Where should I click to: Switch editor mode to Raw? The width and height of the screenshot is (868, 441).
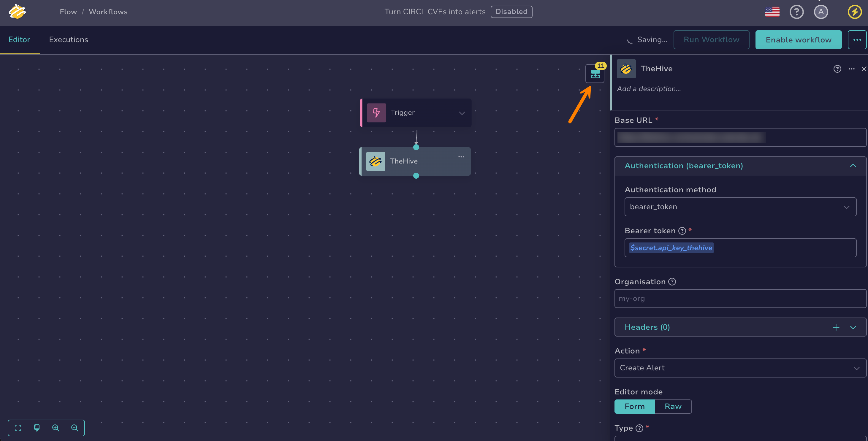673,406
